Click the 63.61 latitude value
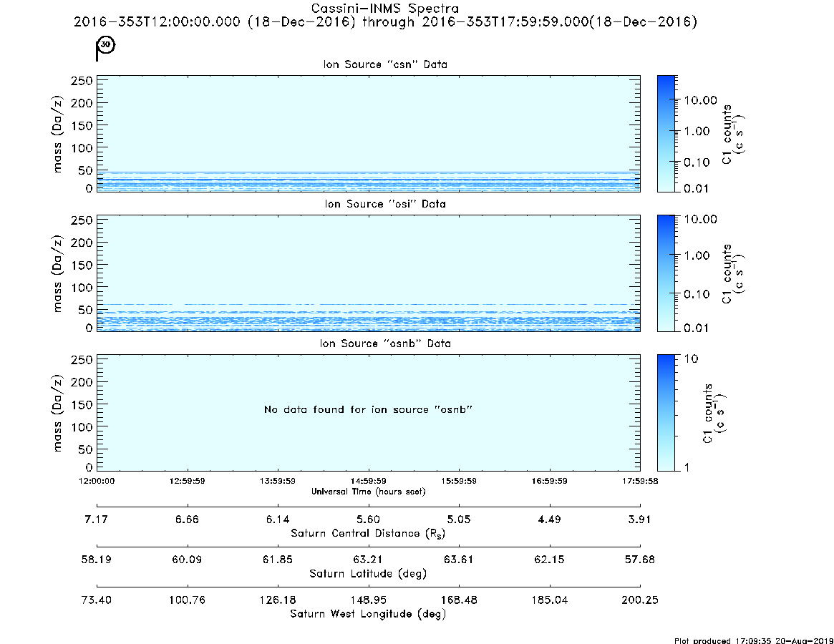 458,560
